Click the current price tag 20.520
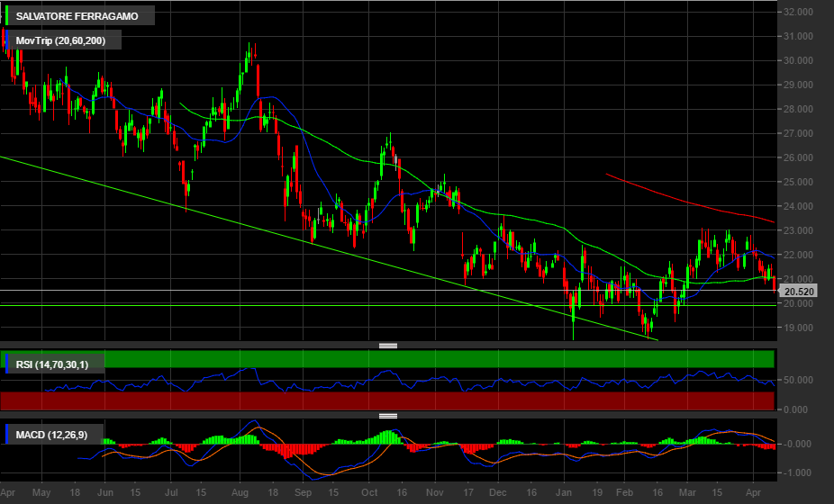The image size is (834, 504). click(798, 292)
